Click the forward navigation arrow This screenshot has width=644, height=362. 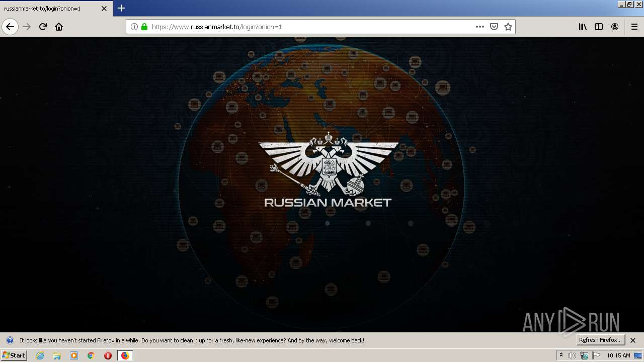click(27, 27)
